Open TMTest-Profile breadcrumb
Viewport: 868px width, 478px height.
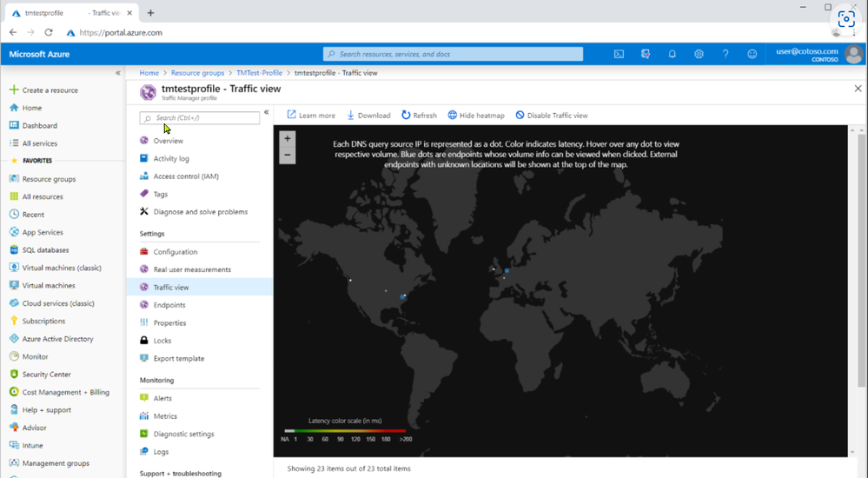point(259,72)
